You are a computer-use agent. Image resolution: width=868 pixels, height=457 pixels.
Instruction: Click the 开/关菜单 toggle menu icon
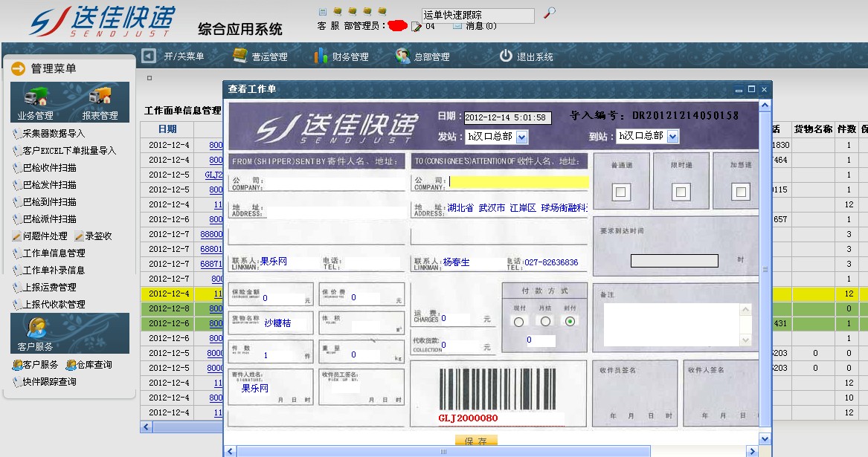(x=149, y=56)
